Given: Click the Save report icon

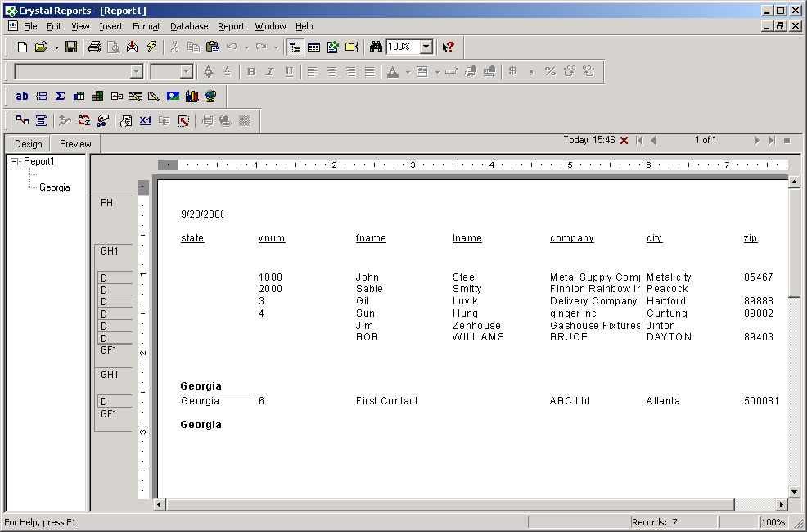Looking at the screenshot, I should [x=71, y=47].
